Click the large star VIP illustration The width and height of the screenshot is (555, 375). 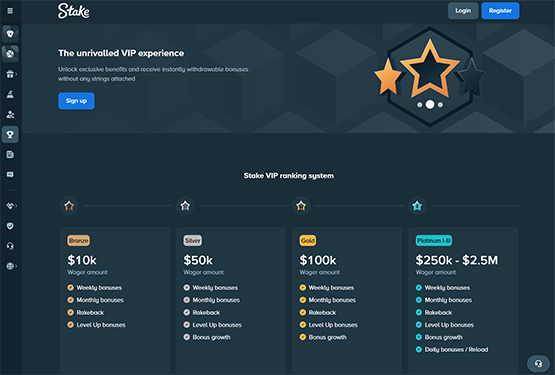(x=430, y=76)
